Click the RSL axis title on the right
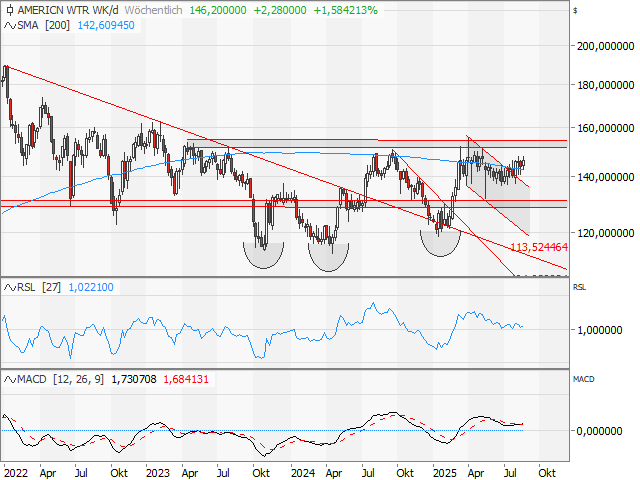The height and width of the screenshot is (480, 640). [579, 287]
